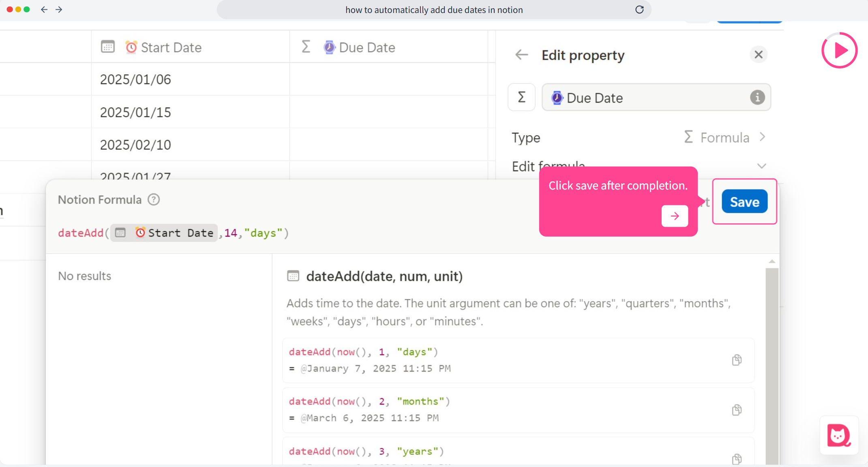The image size is (868, 467).
Task: Open the pink cat chat widget
Action: (x=839, y=435)
